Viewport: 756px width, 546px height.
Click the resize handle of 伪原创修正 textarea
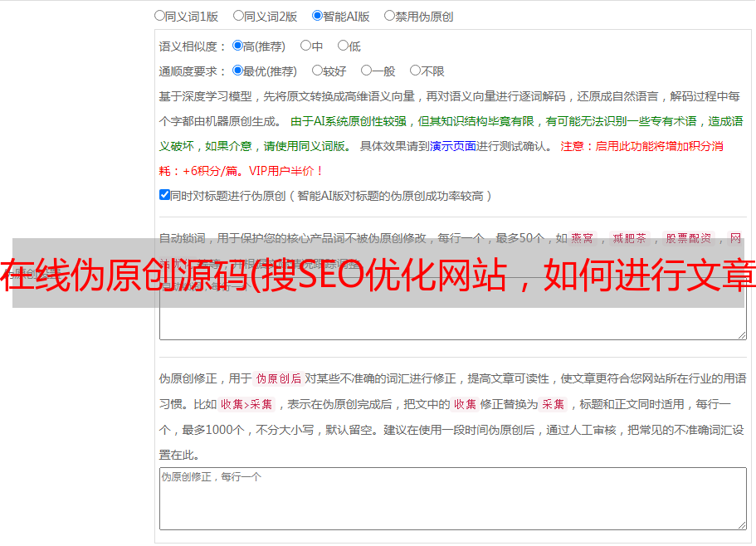tap(742, 525)
